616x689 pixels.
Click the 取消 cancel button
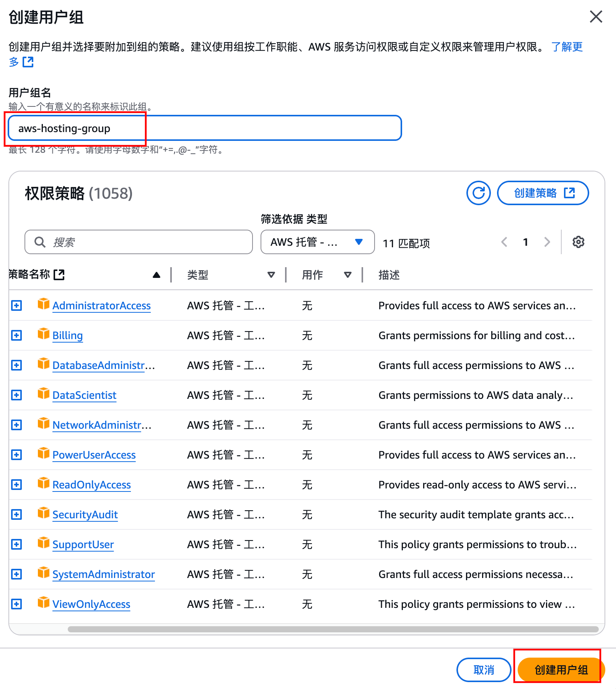tap(484, 670)
